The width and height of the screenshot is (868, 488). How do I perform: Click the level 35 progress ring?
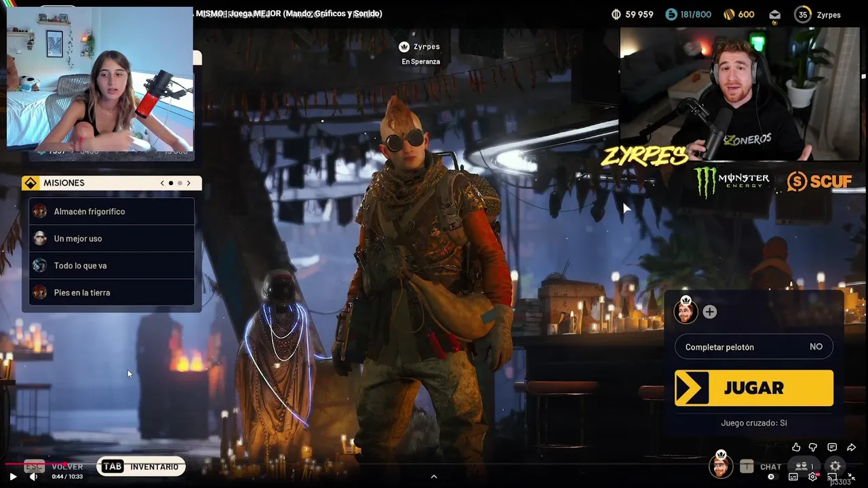[x=803, y=14]
